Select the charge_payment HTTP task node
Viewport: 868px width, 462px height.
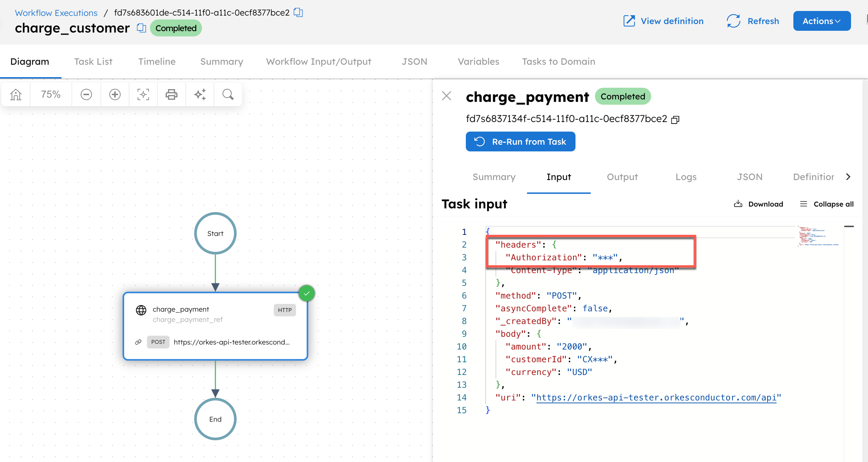click(215, 325)
